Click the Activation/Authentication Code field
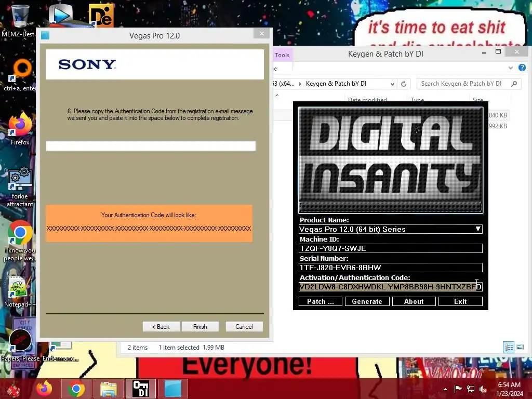 pos(390,287)
